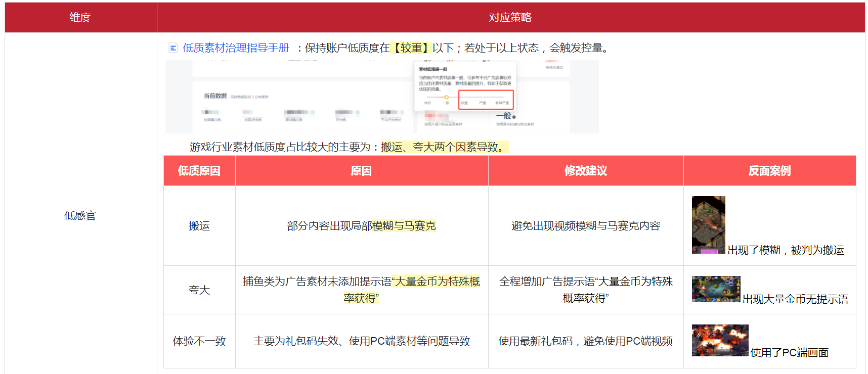Image resolution: width=868 pixels, height=374 pixels.
Task: Open the 出现了模糊 game screenshot thumbnail
Action: coord(708,225)
